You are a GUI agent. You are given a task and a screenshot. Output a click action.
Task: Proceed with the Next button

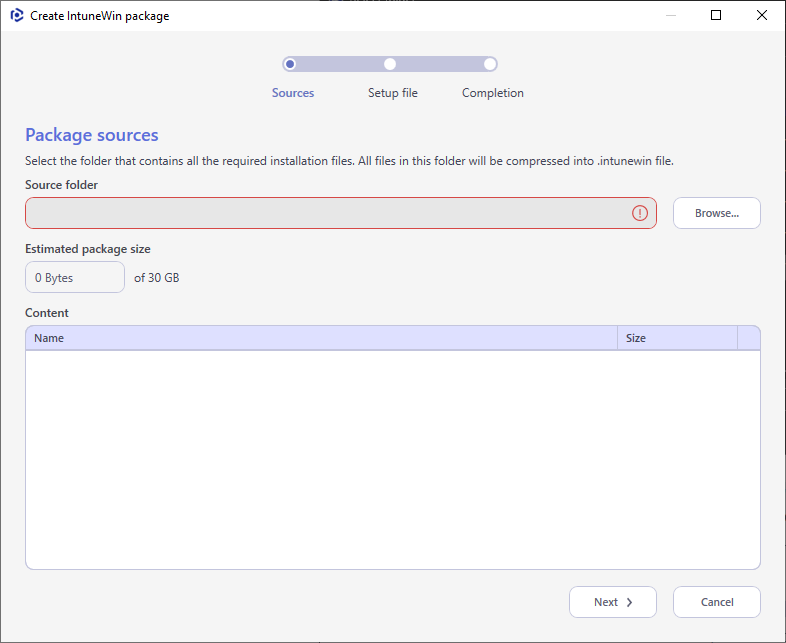point(613,602)
